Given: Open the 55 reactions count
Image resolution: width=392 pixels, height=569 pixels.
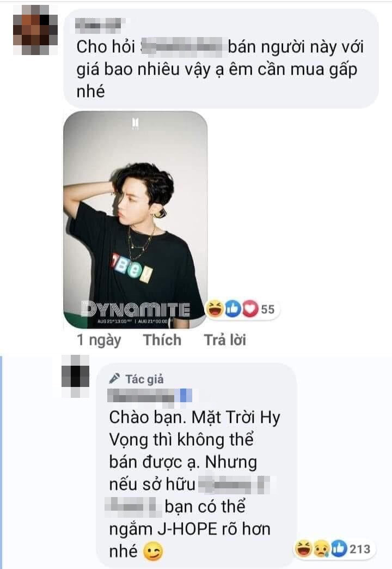Looking at the screenshot, I should (268, 309).
